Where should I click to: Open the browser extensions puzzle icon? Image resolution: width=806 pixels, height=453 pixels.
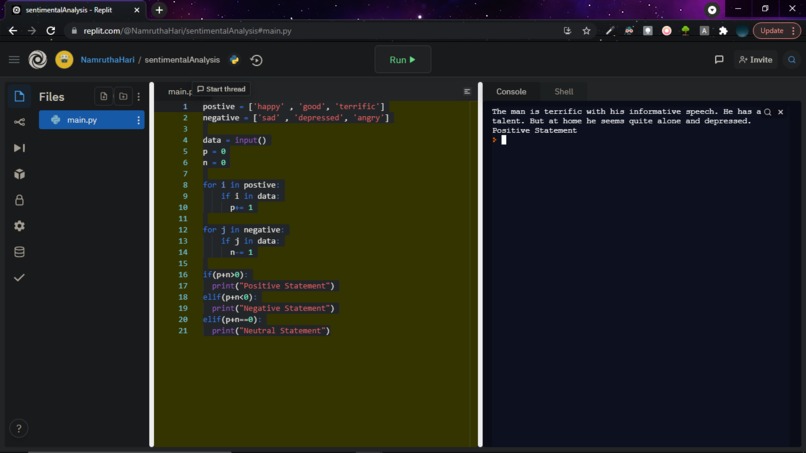pos(723,31)
